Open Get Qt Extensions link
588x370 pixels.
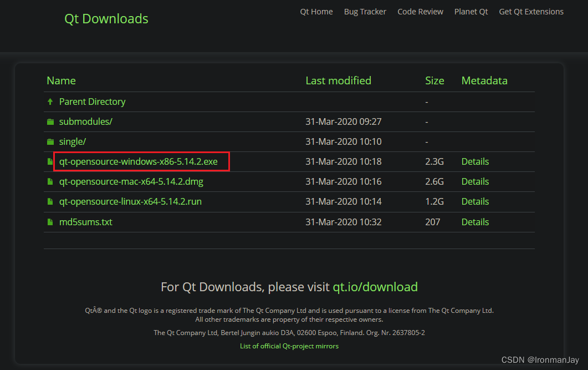531,12
